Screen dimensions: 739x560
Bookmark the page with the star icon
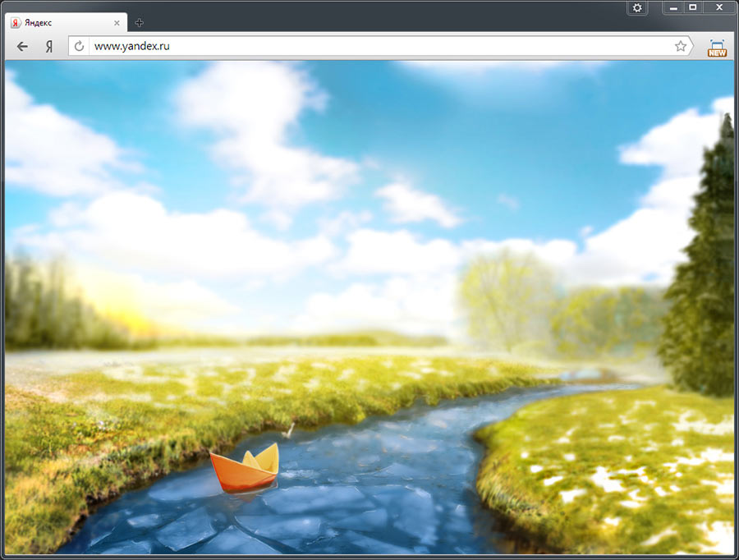pyautogui.click(x=681, y=47)
